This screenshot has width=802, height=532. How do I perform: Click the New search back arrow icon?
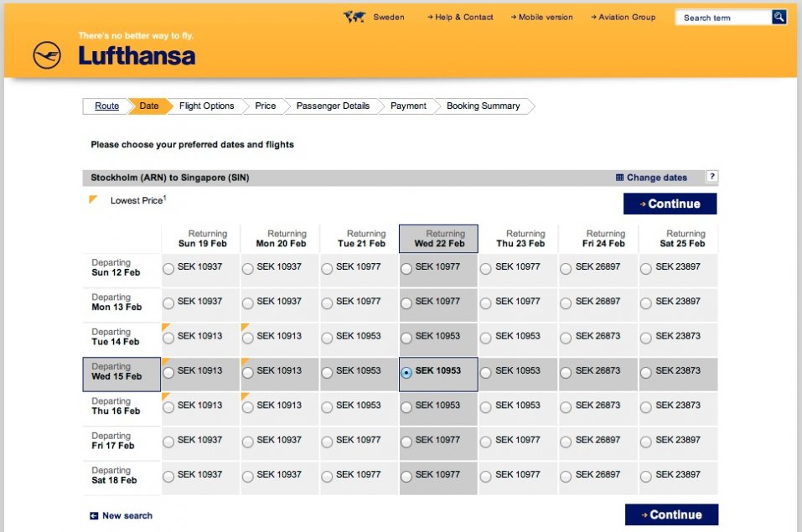point(94,516)
